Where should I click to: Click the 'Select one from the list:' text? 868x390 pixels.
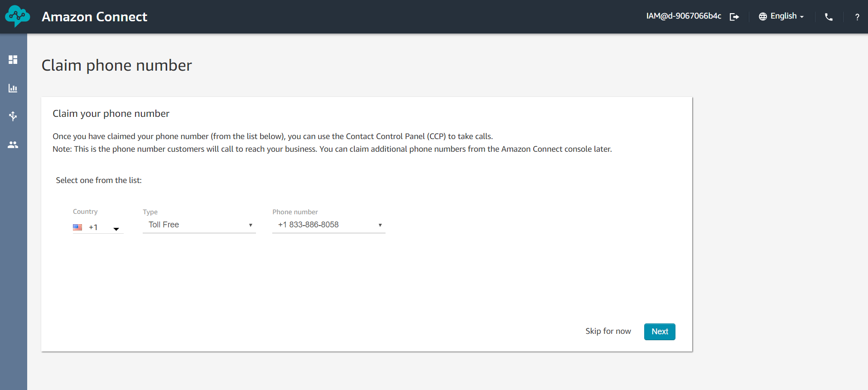(x=99, y=180)
